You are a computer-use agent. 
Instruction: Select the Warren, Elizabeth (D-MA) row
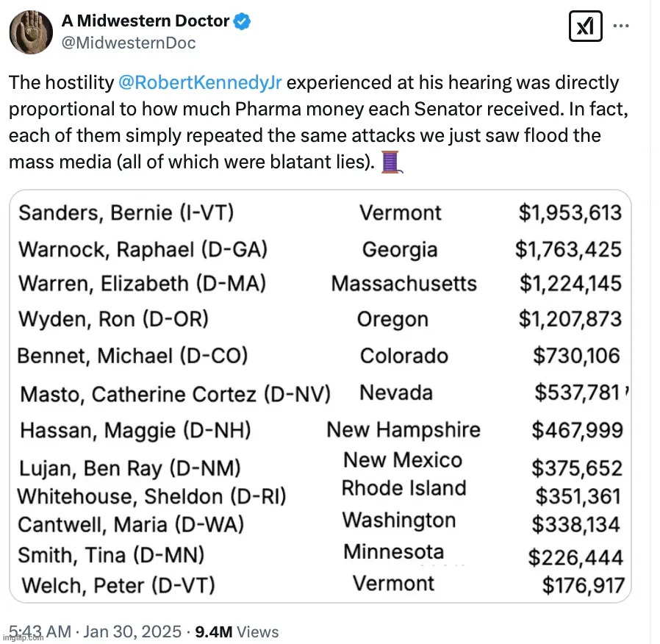pyautogui.click(x=320, y=283)
